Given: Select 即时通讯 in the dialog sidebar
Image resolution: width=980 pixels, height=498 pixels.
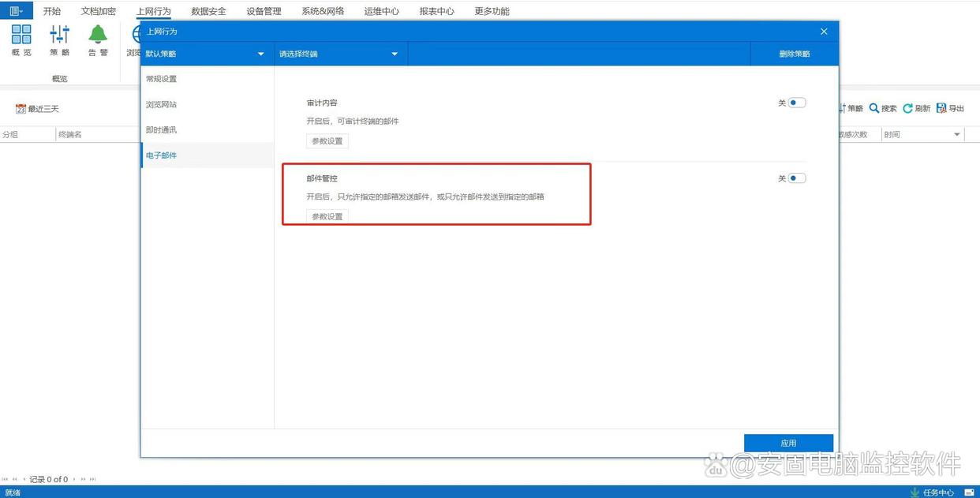Looking at the screenshot, I should point(208,129).
